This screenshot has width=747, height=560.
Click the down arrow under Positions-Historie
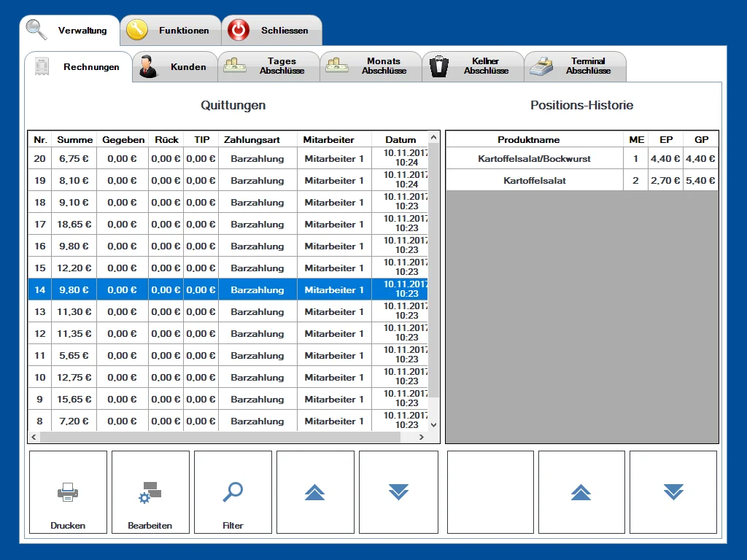tap(673, 491)
